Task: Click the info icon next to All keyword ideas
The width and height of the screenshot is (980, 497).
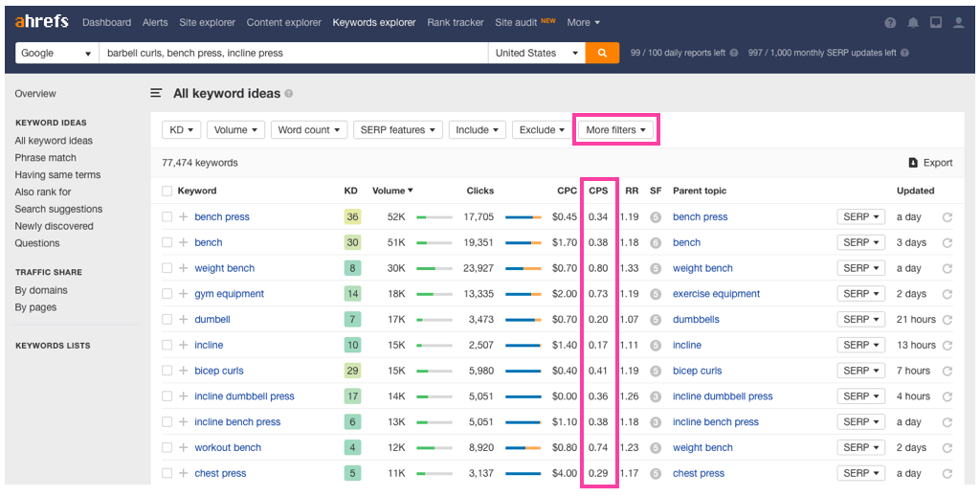Action: coord(289,94)
